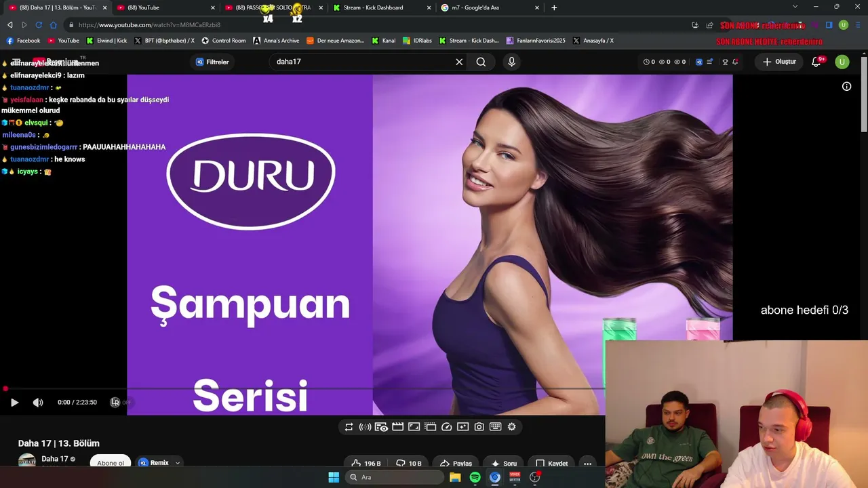Image resolution: width=868 pixels, height=488 pixels.
Task: Open extension settings gear below video
Action: [511, 427]
